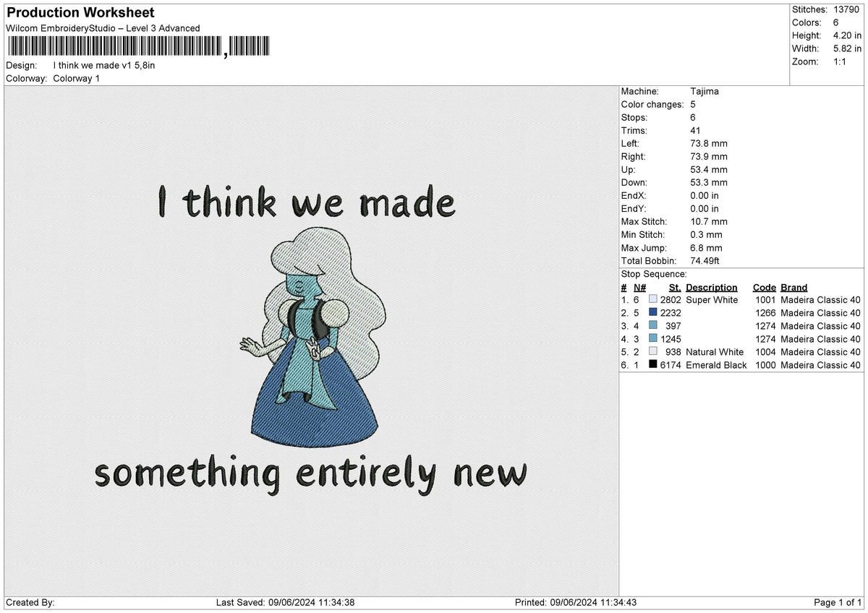
Task: Click the Left value '73.8 mm'
Action: tap(709, 143)
